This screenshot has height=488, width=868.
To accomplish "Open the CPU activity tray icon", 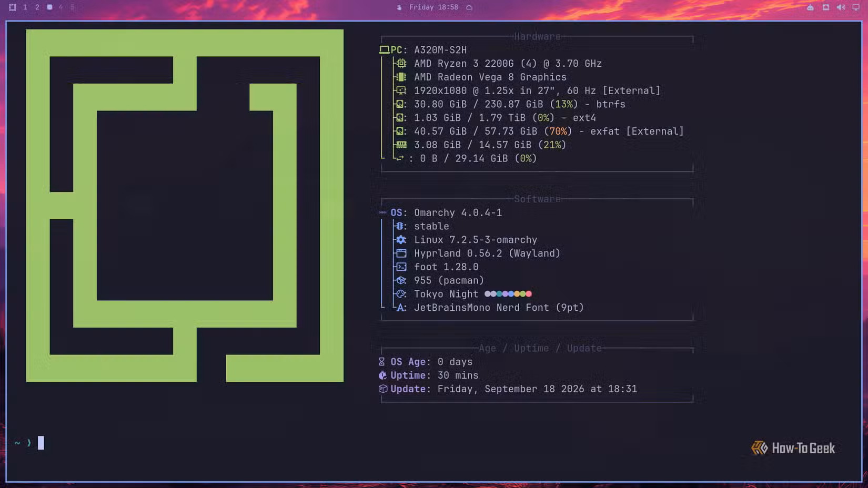I will point(826,7).
